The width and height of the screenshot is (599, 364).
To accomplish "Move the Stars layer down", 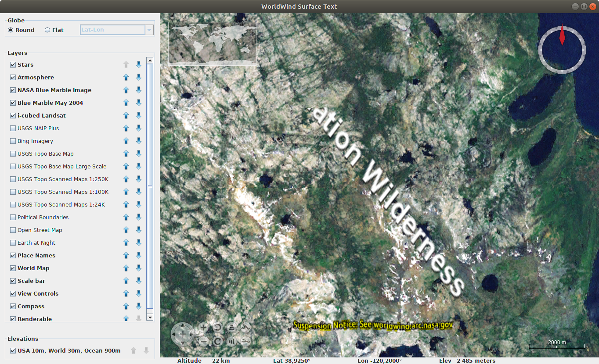I will click(x=139, y=64).
